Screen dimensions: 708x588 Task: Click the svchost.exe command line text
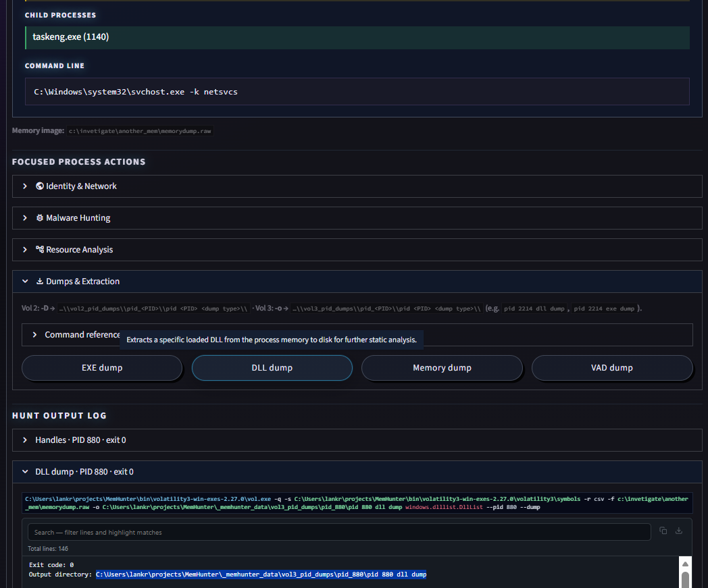coord(136,92)
